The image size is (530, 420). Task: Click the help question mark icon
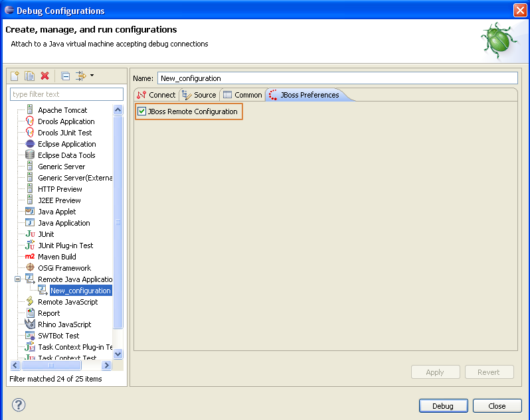[x=19, y=405]
